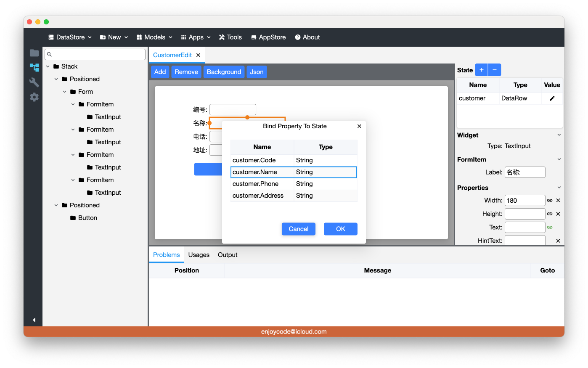Open the widget tree outline sidebar icon
This screenshot has height=368, width=588.
34,67
